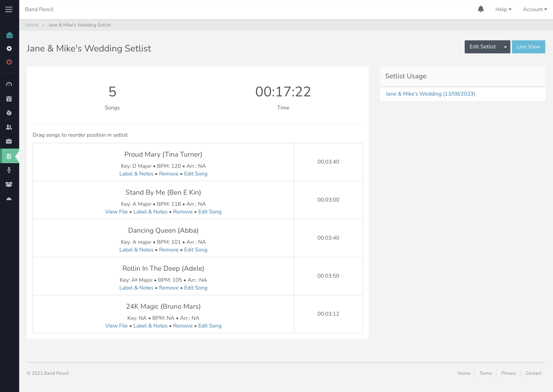Edit Song for Rollin In The Deep
The width and height of the screenshot is (553, 392).
click(196, 288)
